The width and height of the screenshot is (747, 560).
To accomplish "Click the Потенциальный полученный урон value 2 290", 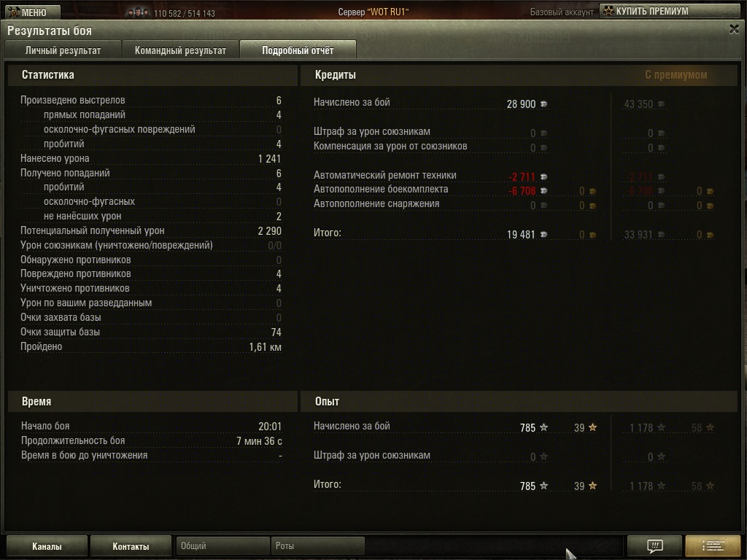I will [270, 231].
